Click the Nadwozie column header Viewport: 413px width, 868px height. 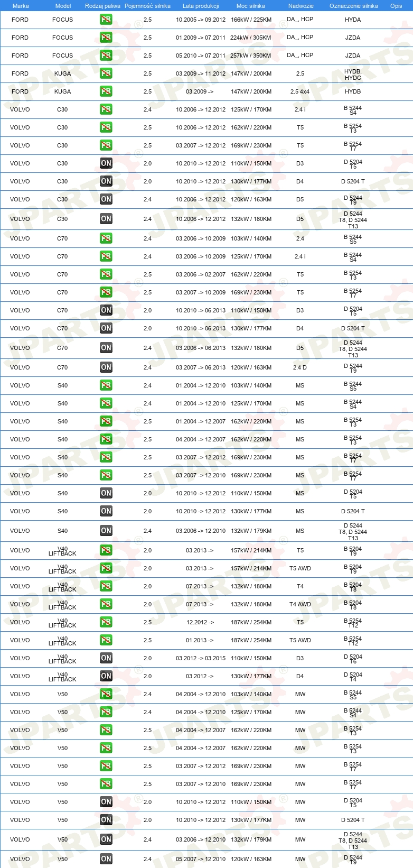[x=301, y=6]
